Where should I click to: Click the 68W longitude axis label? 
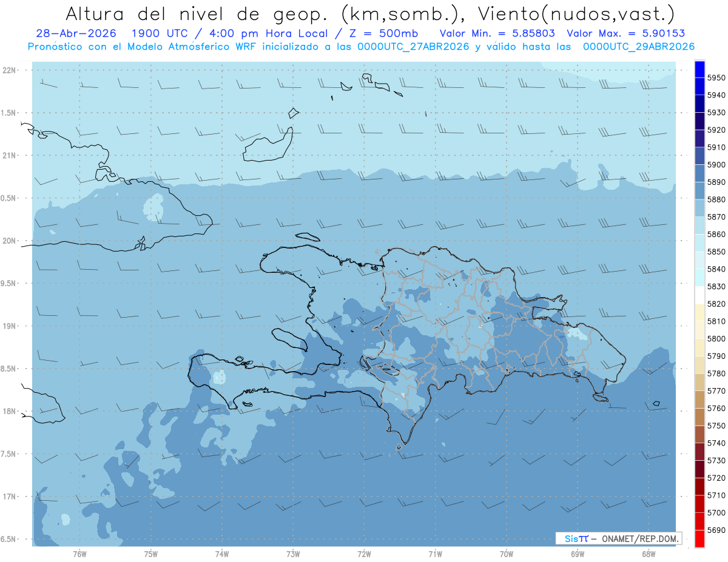(649, 554)
